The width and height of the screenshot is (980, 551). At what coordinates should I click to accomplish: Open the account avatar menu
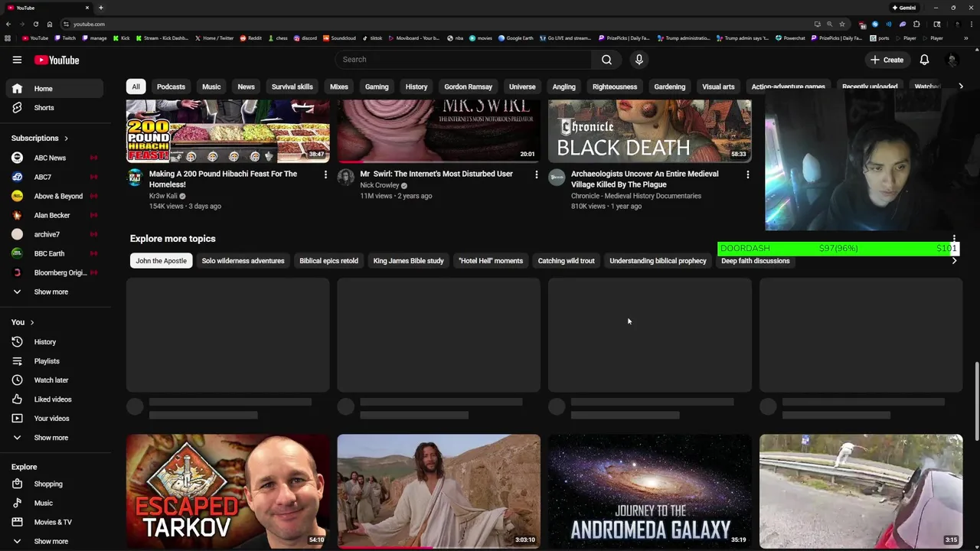click(x=952, y=60)
